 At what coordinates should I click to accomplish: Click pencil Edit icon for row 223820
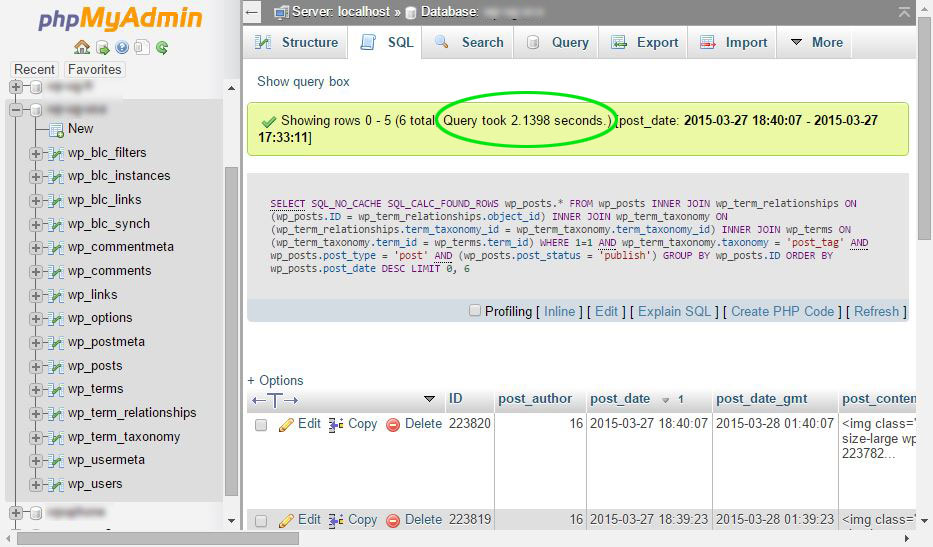coord(286,424)
